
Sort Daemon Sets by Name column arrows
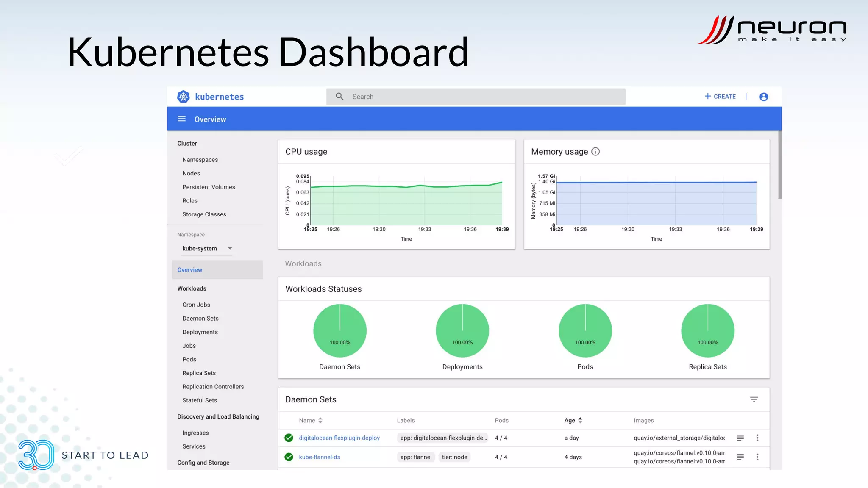pos(320,421)
